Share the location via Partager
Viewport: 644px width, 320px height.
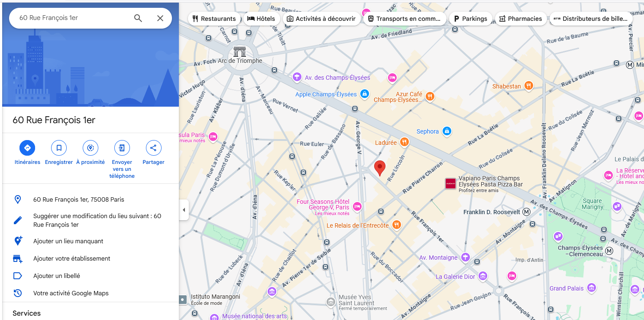(153, 153)
